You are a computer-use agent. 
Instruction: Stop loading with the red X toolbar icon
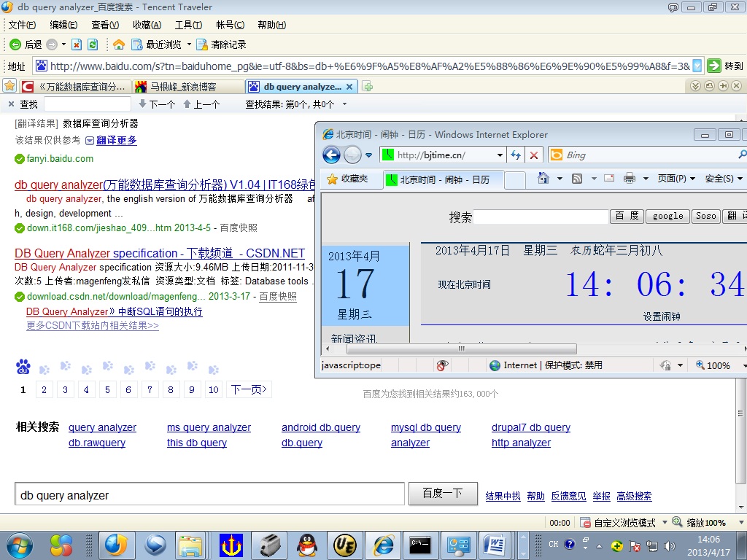pos(76,44)
